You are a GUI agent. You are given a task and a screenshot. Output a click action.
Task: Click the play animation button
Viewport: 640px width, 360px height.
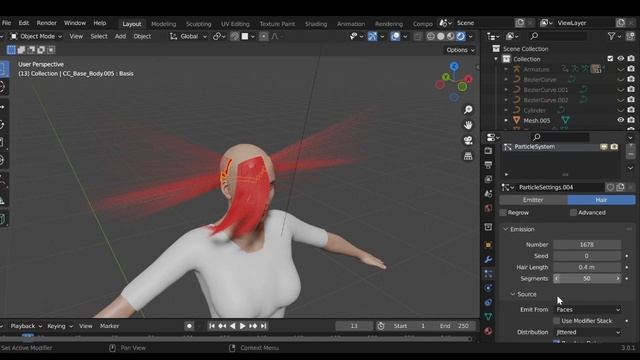[242, 326]
